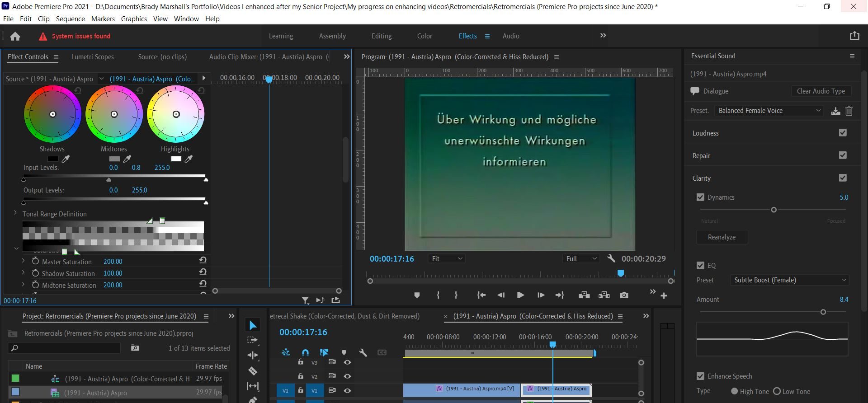
Task: Click the System issues found warning icon
Action: click(42, 37)
